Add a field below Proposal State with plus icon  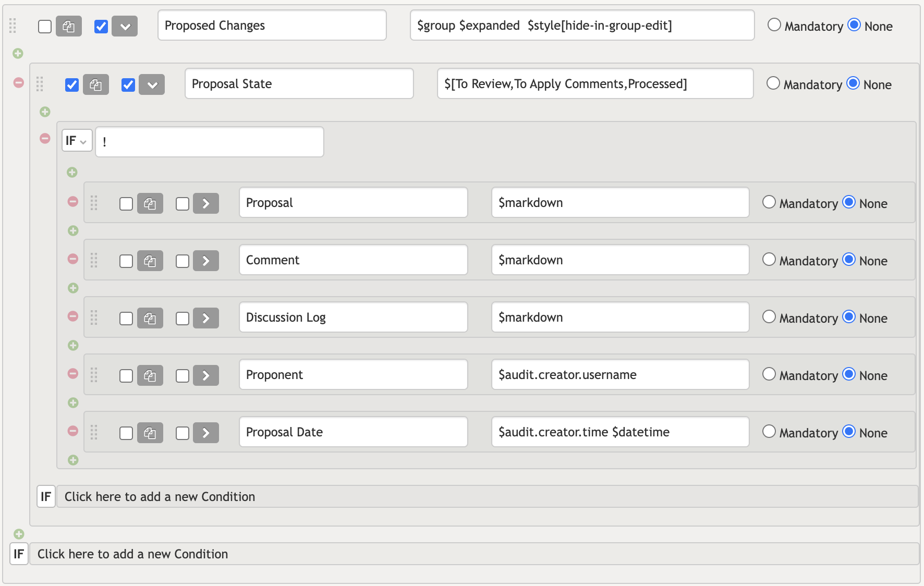(x=45, y=112)
